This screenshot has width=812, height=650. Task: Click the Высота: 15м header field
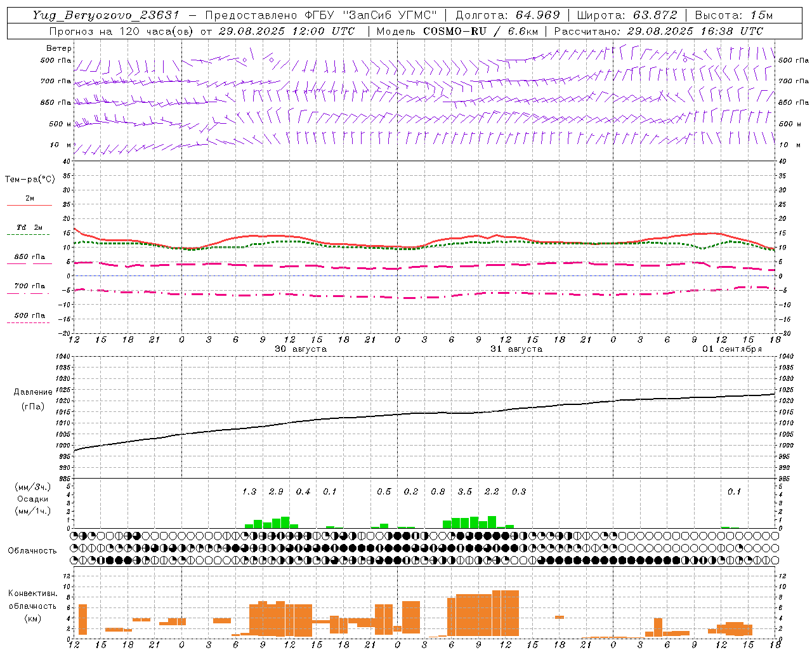(734, 15)
